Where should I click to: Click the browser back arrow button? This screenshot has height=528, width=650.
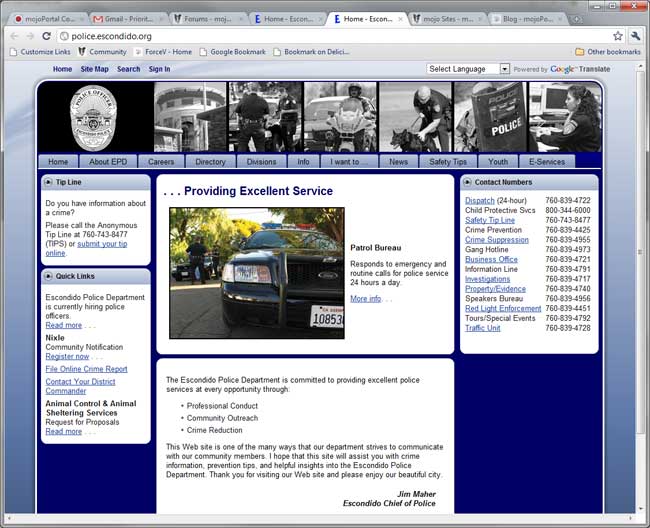[15, 36]
